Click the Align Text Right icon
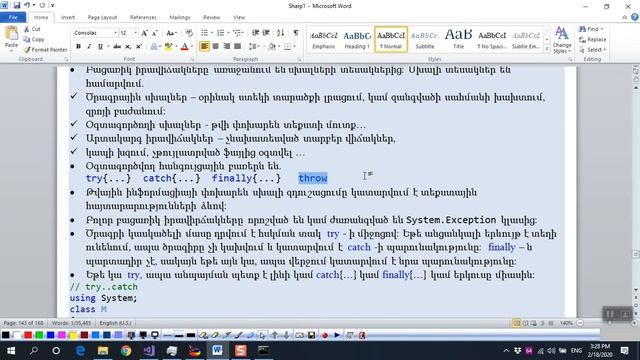This screenshot has width=640, height=360. tap(227, 47)
